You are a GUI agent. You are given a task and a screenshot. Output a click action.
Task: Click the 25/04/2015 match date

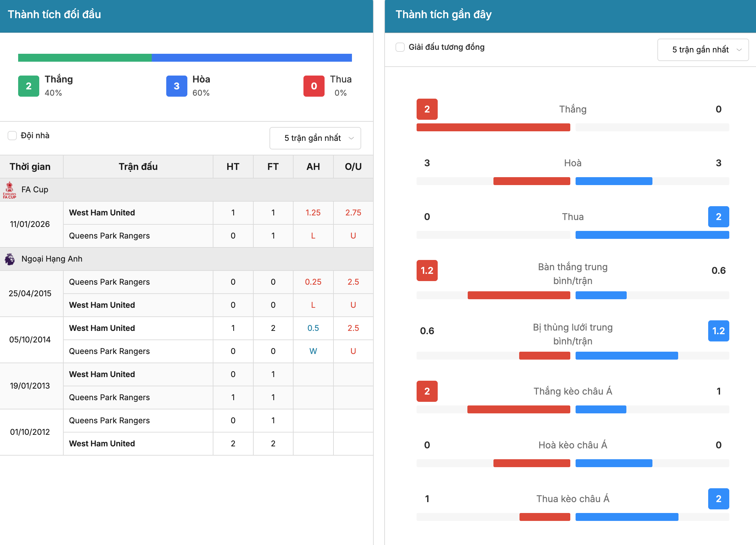pos(30,294)
